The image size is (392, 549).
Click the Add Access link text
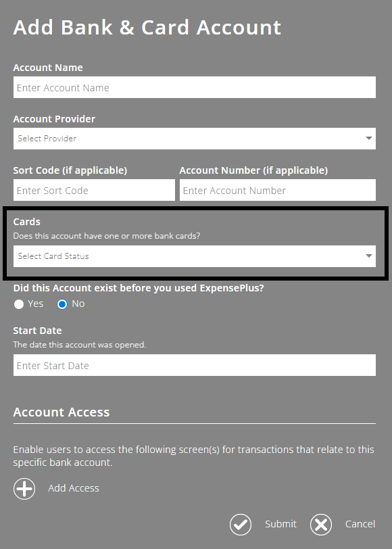point(73,488)
